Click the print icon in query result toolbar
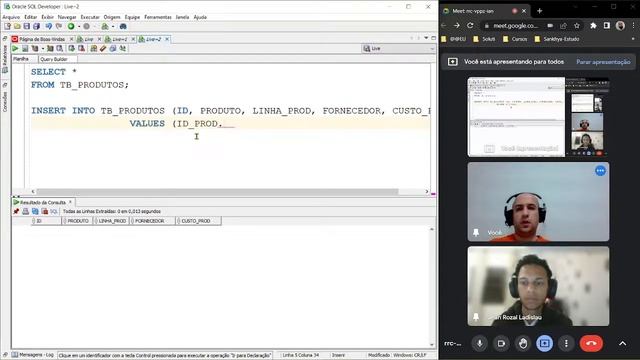The width and height of the screenshot is (640, 360). pos(25,211)
